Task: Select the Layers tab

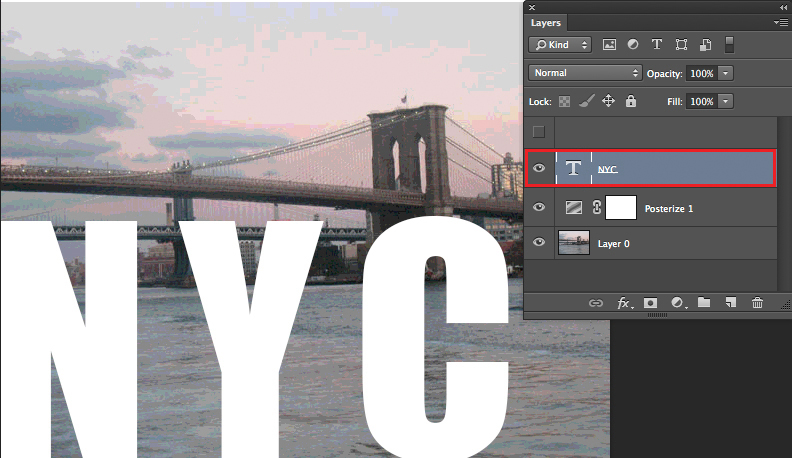Action: [546, 22]
